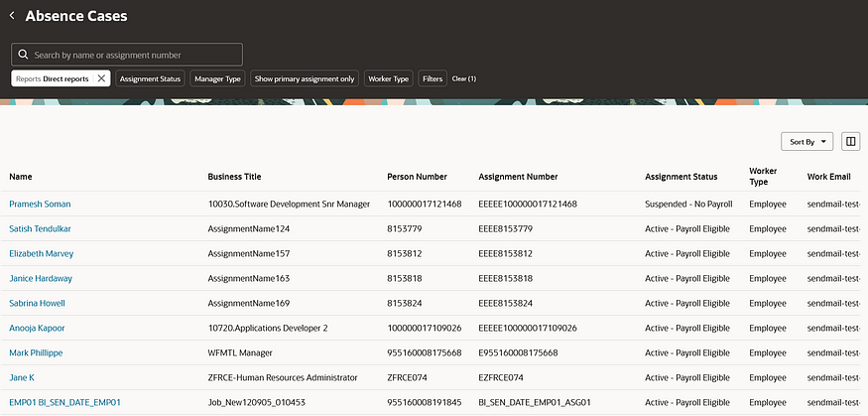
Task: Select Elizabeth Marvey from the list
Action: click(41, 253)
